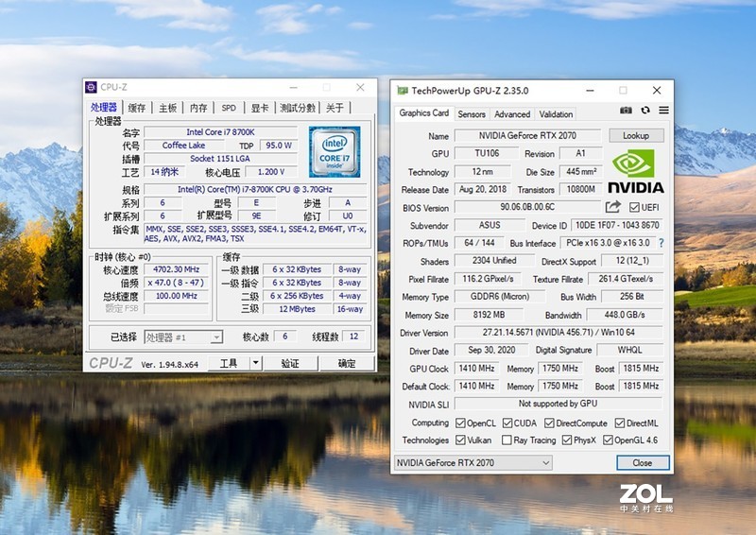Select the Graphics Card tab in GPU-Z

click(423, 112)
